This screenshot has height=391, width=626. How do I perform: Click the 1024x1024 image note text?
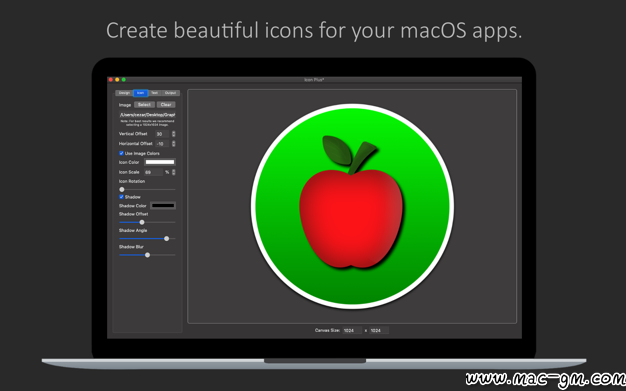tap(147, 123)
